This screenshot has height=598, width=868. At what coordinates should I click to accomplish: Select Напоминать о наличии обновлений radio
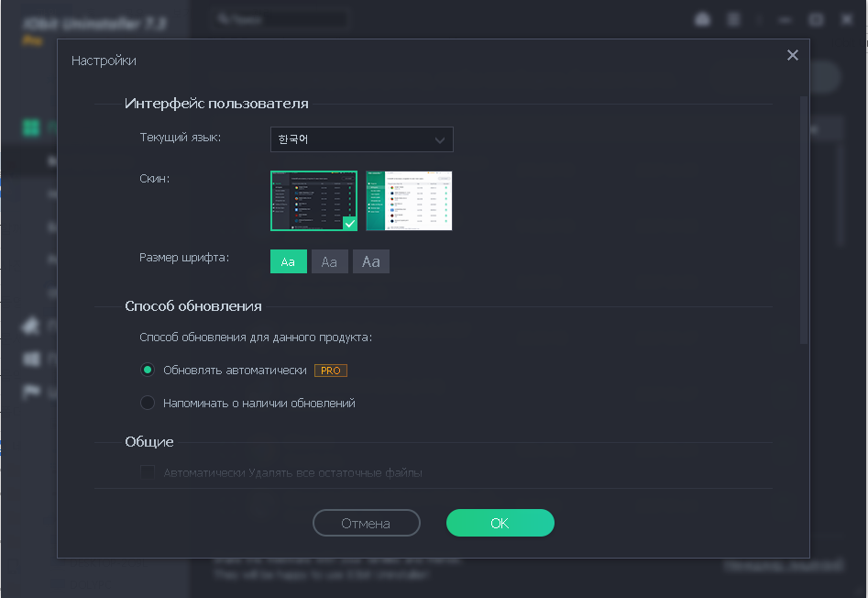click(148, 403)
